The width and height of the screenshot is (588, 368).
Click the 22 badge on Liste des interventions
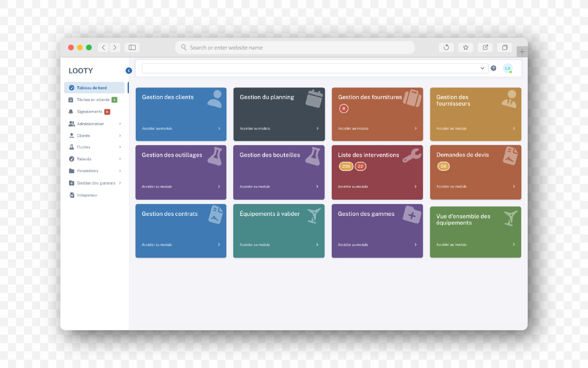coord(361,166)
